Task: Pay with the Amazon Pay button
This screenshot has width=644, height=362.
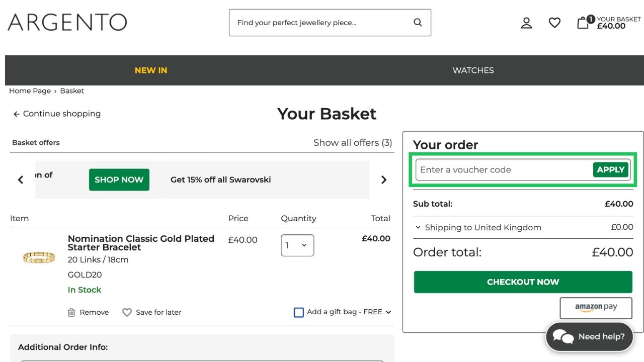Action: pos(596,307)
